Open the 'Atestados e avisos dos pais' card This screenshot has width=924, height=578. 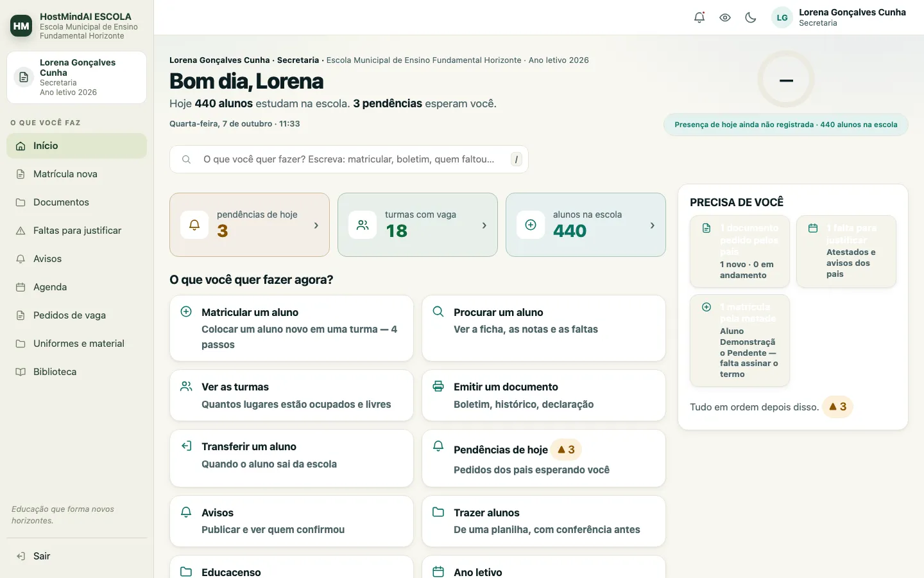846,251
